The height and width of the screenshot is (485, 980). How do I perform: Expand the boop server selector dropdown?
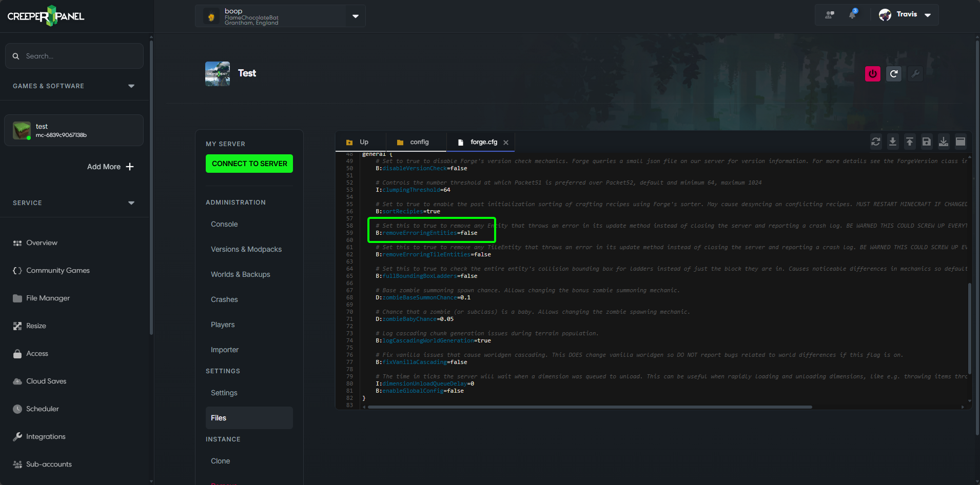(x=355, y=16)
